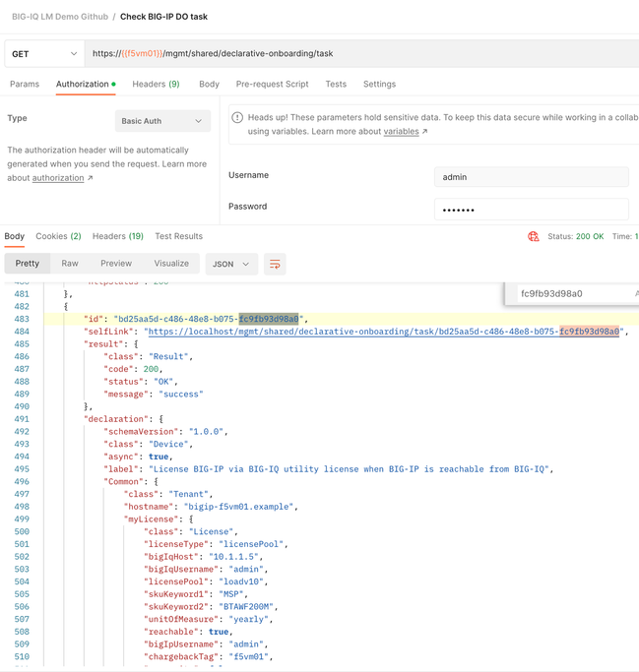The image size is (639, 672).
Task: Click the wrap lines icon
Action: (x=275, y=264)
